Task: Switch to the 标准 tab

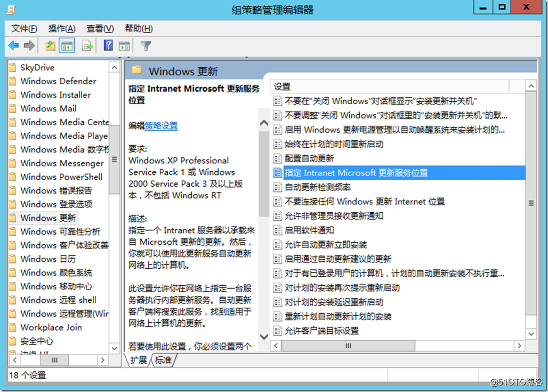Action: tap(163, 360)
